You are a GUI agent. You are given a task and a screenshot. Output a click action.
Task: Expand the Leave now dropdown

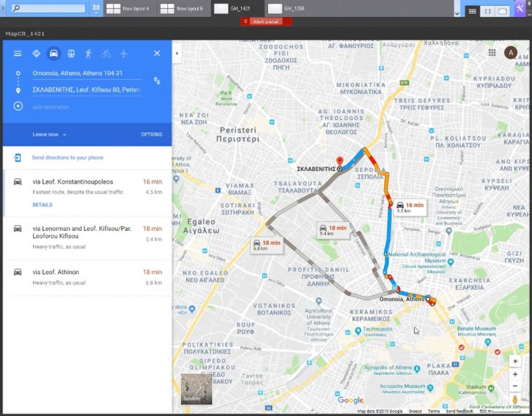coord(49,135)
